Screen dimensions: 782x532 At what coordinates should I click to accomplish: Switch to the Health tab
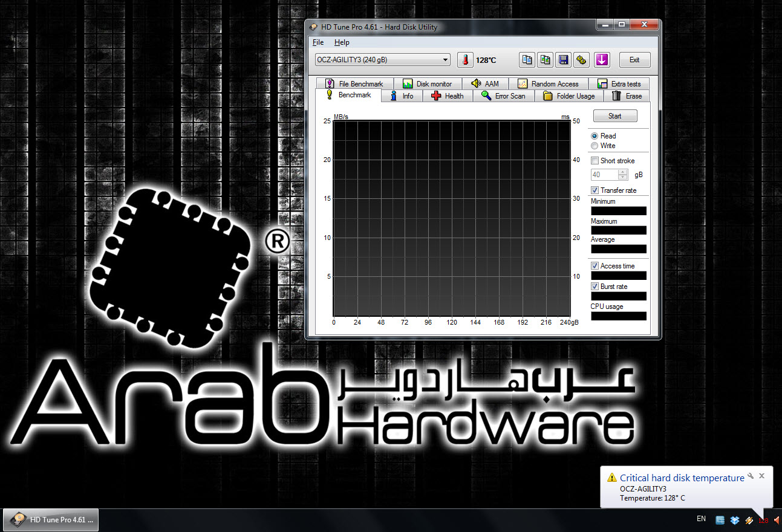(448, 96)
